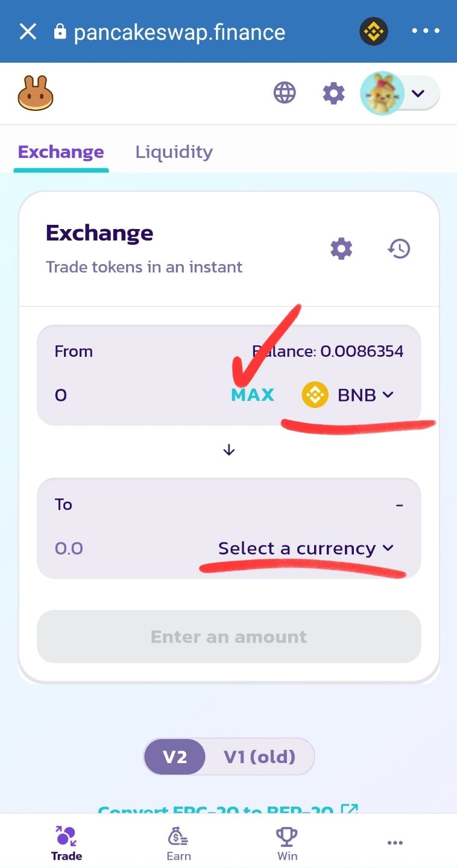Click the Binance chain icon in the address bar
This screenshot has height=868, width=457.
(373, 31)
